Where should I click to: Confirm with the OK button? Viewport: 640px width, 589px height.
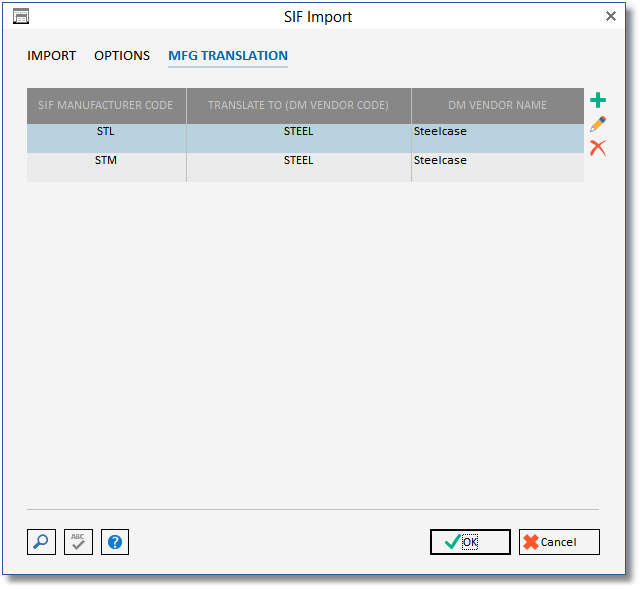470,542
